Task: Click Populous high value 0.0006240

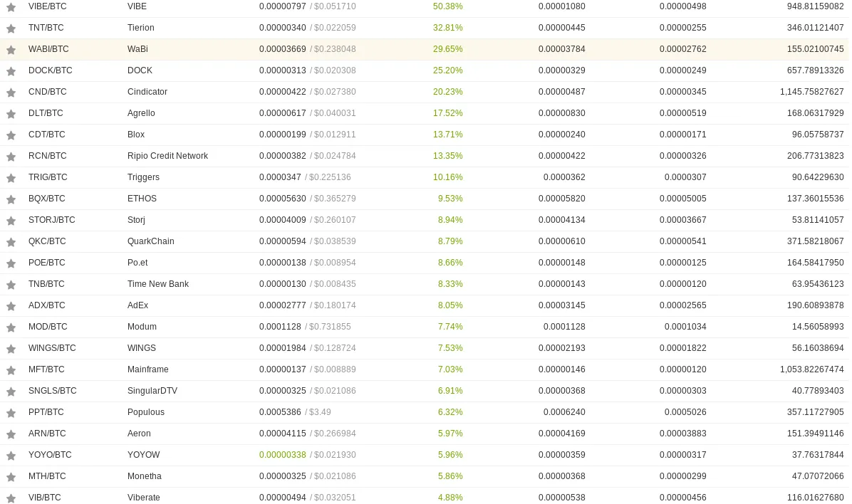Action: pos(564,412)
